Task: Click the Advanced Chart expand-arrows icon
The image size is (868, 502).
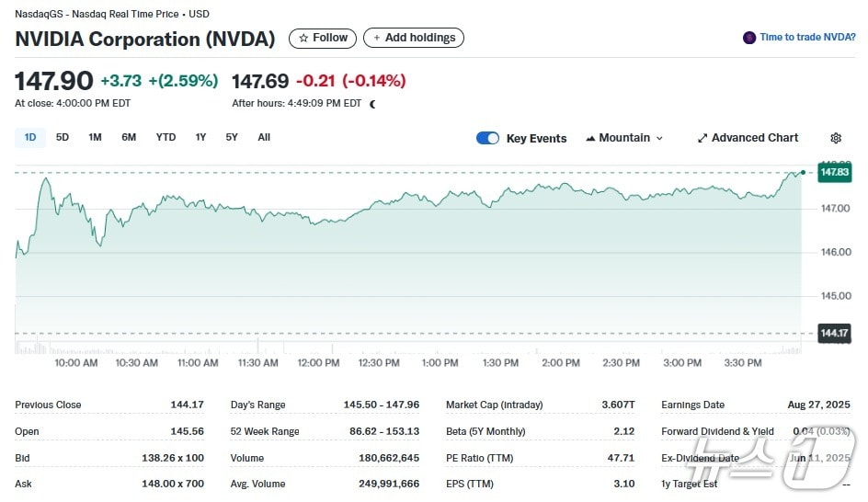Action: 702,138
